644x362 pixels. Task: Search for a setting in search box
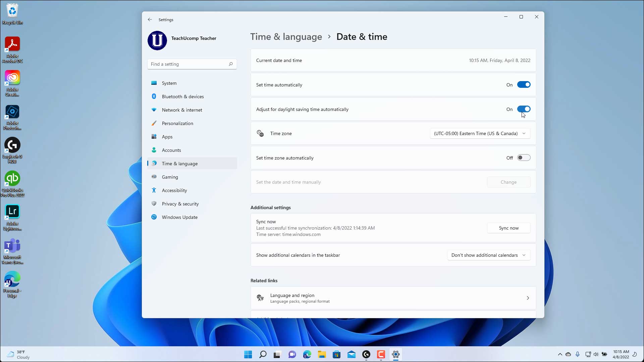(x=192, y=64)
